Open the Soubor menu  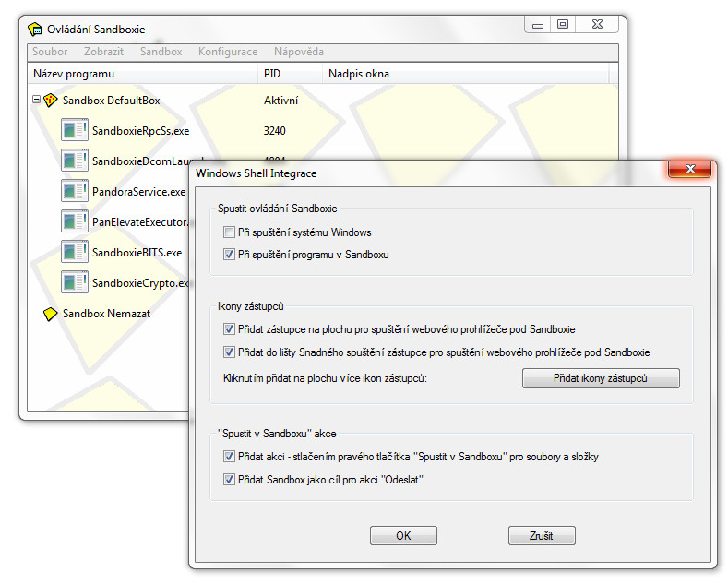pyautogui.click(x=50, y=52)
